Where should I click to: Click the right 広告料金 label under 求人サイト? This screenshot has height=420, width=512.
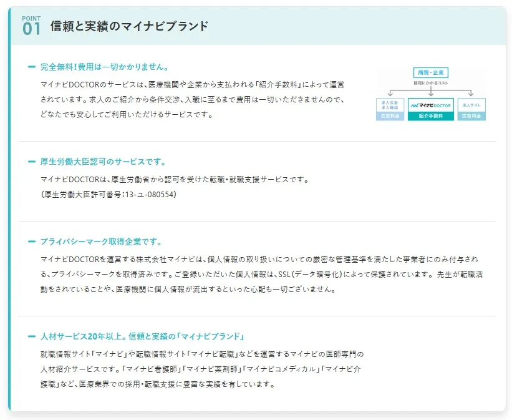[471, 116]
